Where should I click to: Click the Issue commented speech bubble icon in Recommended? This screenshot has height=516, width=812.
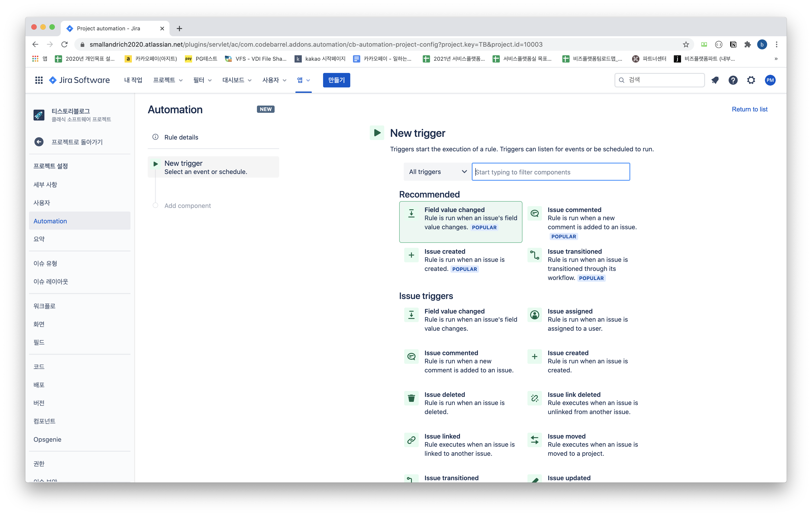[534, 214]
